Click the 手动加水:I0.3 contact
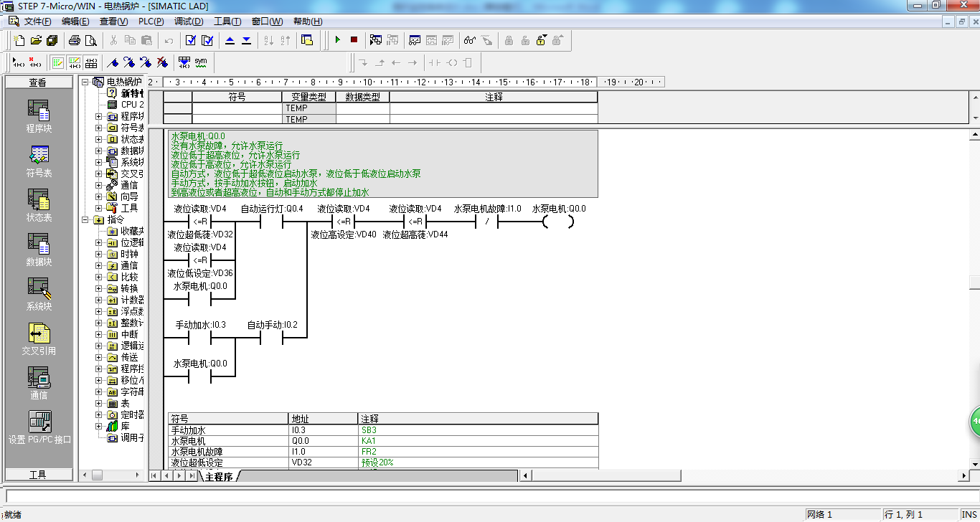Screen dimensions: 980x522 tap(200, 338)
